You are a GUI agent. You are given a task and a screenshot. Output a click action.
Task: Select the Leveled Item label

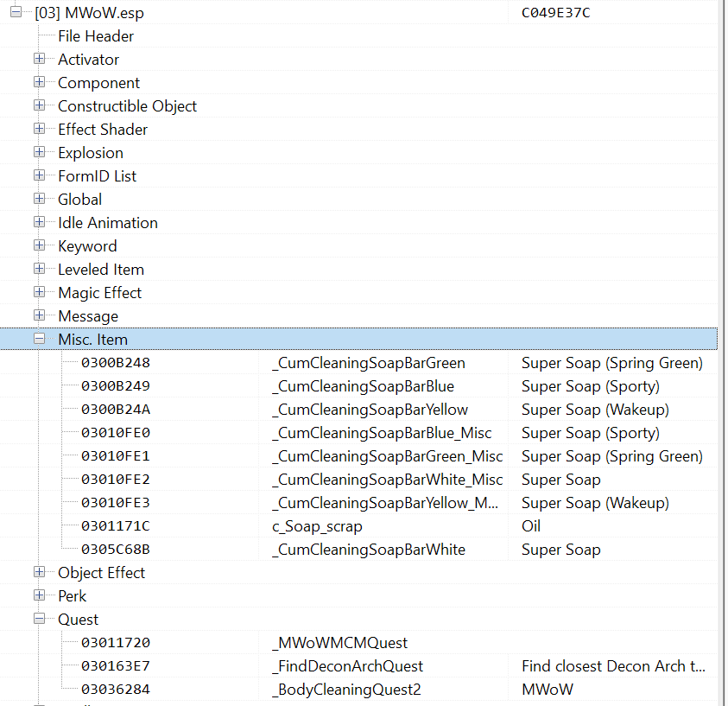[101, 270]
